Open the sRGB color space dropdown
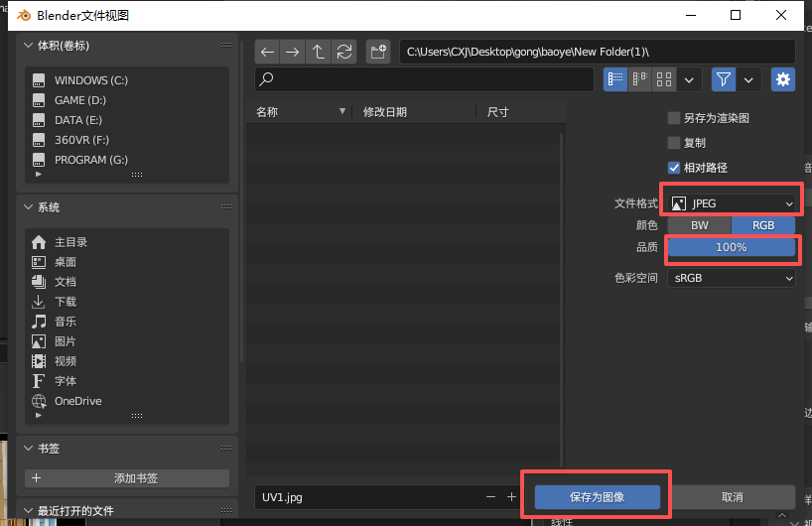The height and width of the screenshot is (526, 812). [x=733, y=279]
